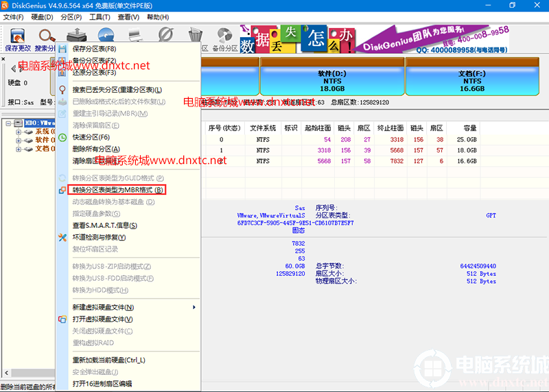Image resolution: width=549 pixels, height=392 pixels.
Task: Open the 硬盘(D) menu
Action: [x=42, y=17]
